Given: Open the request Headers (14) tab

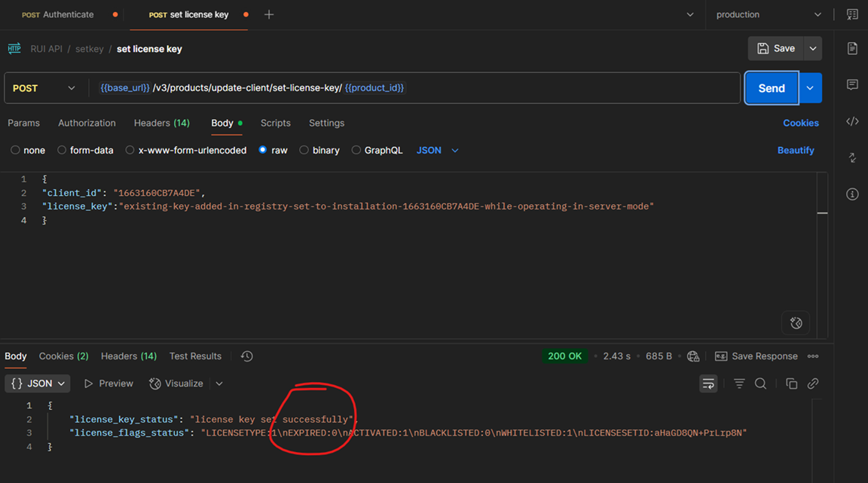Looking at the screenshot, I should coord(162,123).
